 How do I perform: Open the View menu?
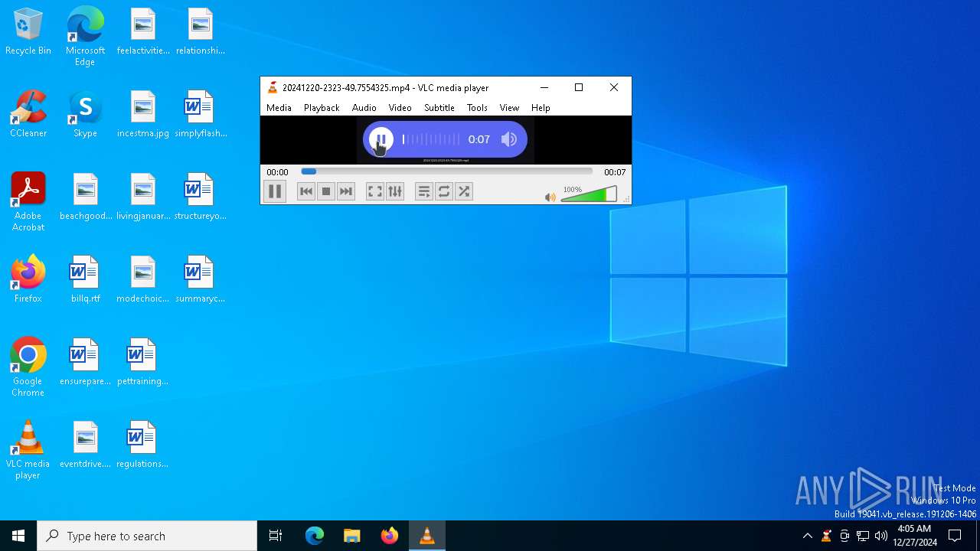pyautogui.click(x=509, y=108)
